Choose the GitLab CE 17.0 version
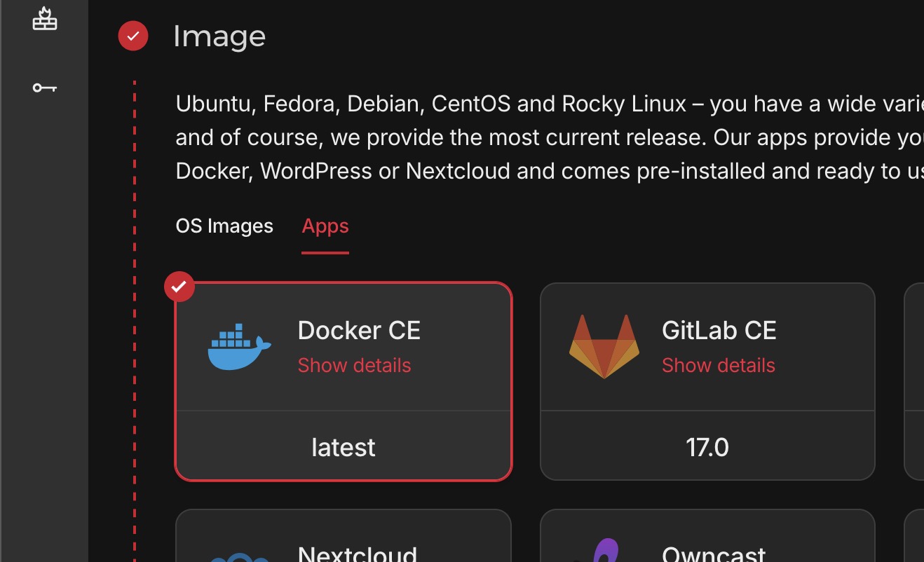The height and width of the screenshot is (562, 924). coord(707,447)
